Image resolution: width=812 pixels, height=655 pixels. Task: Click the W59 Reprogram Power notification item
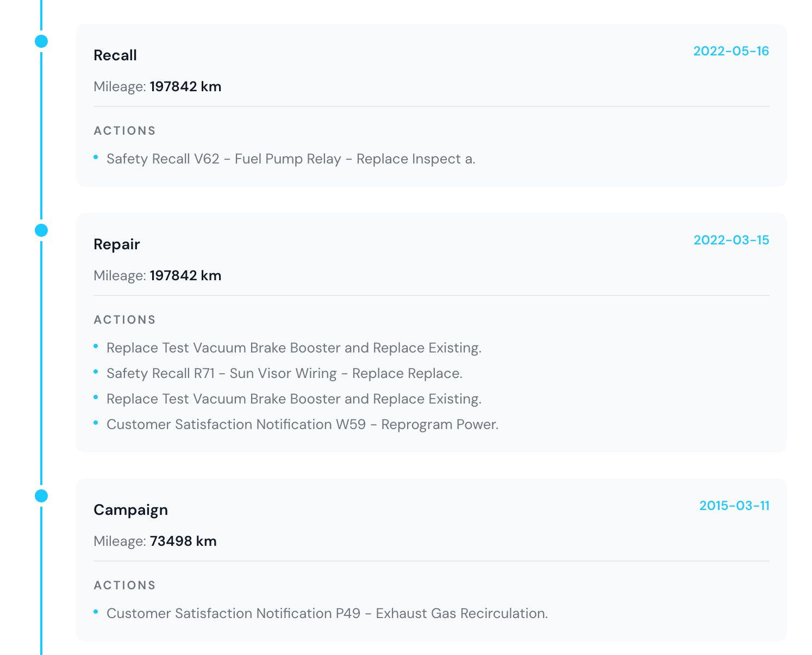click(302, 425)
